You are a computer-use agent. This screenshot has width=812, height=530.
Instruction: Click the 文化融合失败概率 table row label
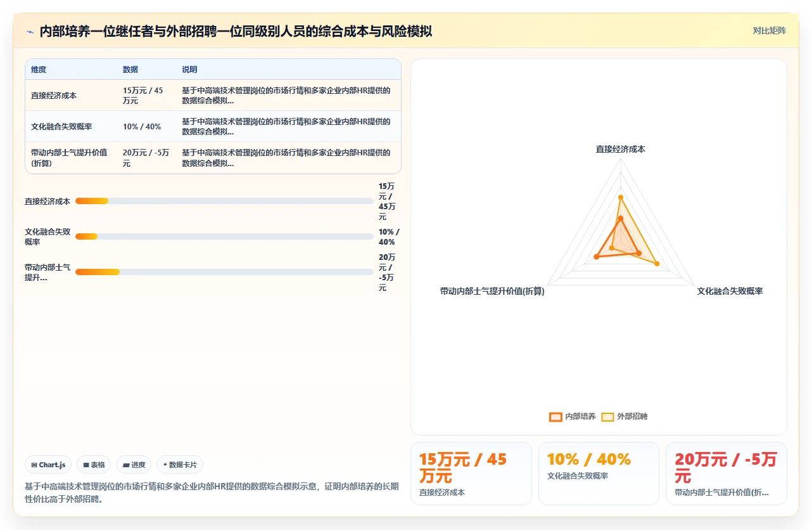click(x=61, y=127)
